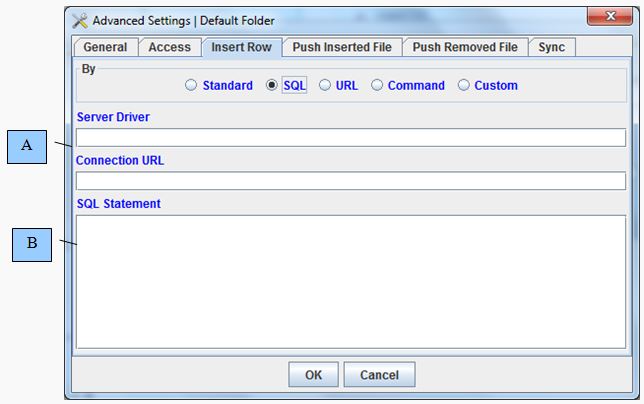Screen dimensions: 644x404
Task: Select the URL radio button
Action: tap(325, 86)
